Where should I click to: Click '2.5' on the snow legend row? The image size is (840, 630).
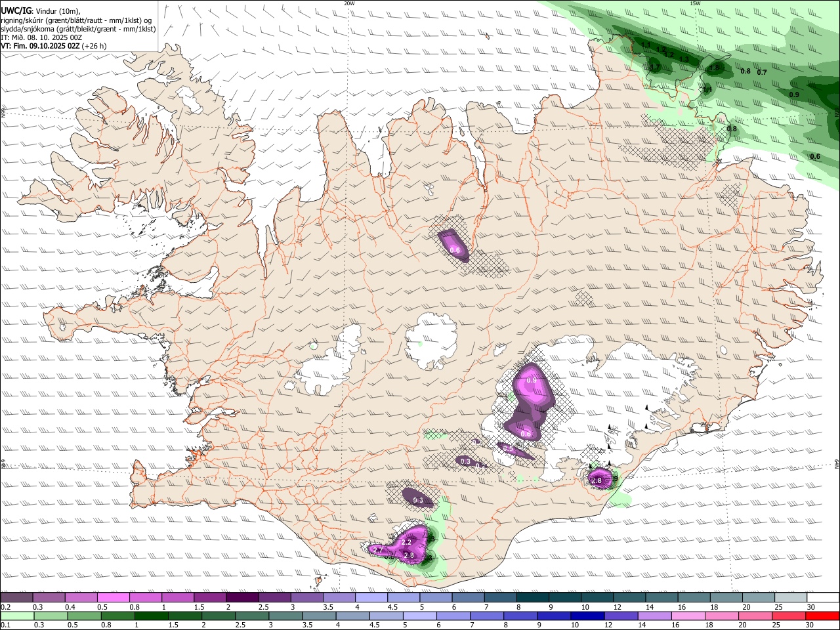(x=263, y=607)
